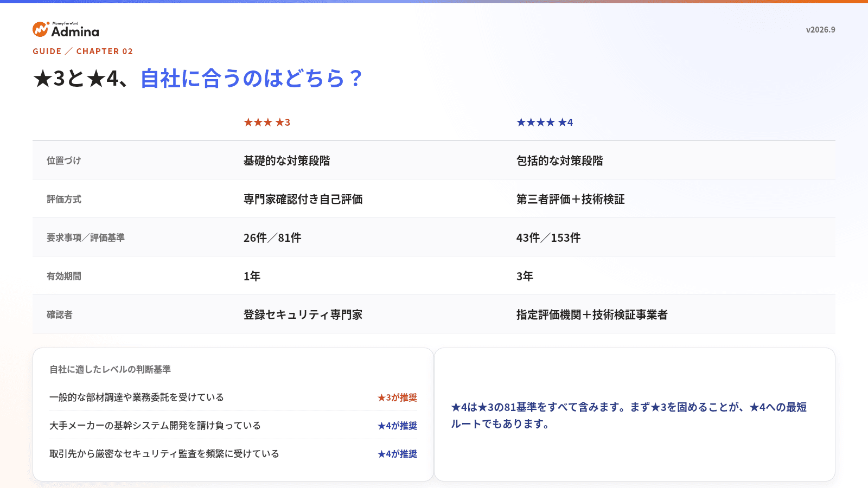Click the cell 第三者評価＋技術検証

click(x=570, y=199)
